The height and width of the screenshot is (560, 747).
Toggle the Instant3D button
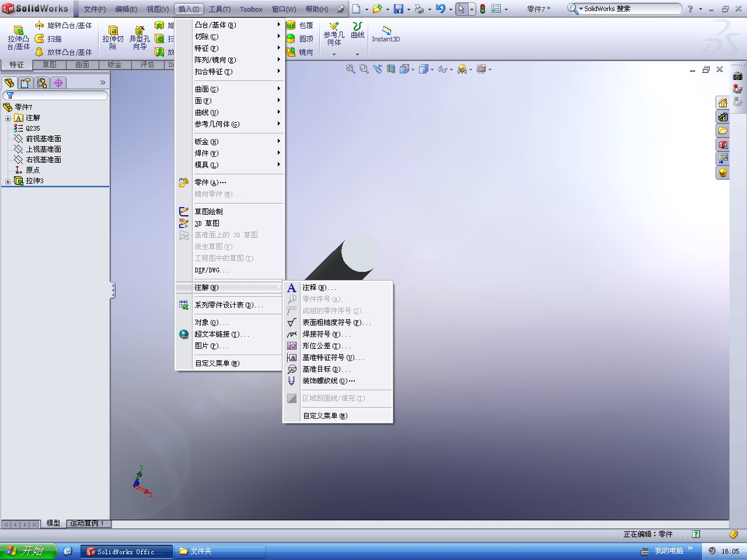(x=386, y=34)
